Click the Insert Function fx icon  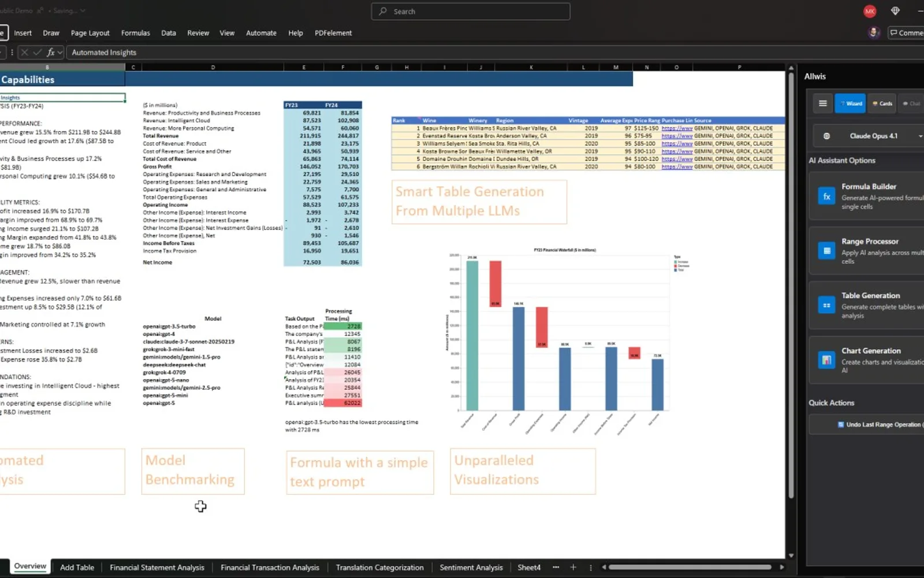(x=50, y=52)
